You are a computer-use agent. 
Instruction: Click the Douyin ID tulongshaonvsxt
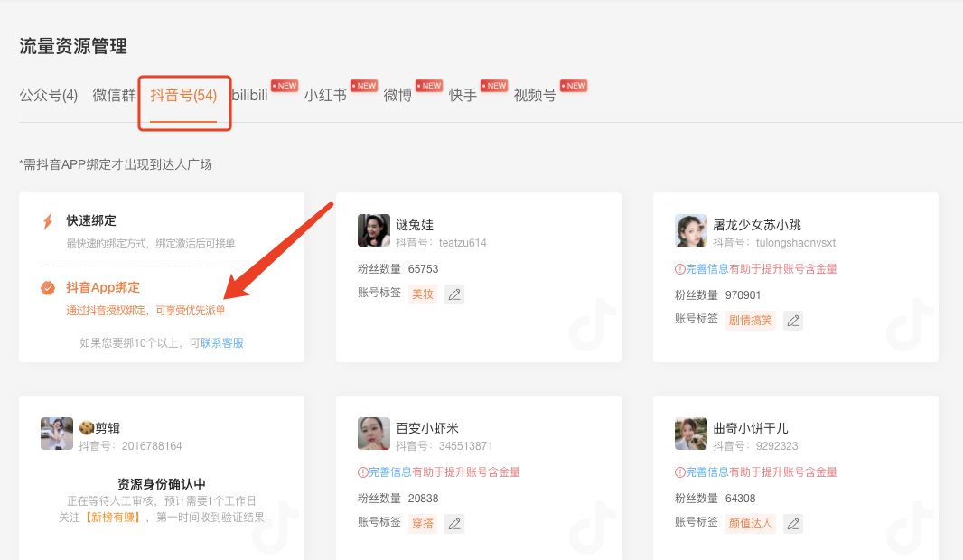pyautogui.click(x=795, y=243)
